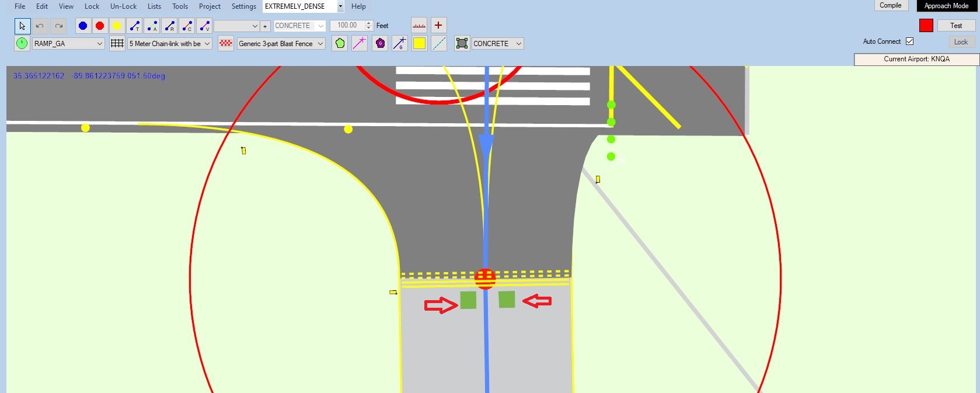Choose the C link line tool
This screenshot has height=393, width=980.
(187, 26)
